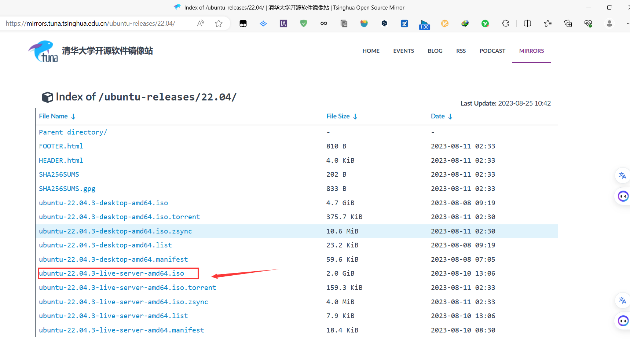Image resolution: width=630 pixels, height=364 pixels.
Task: Open the Extensions puzzle-piece menu
Action: tap(505, 23)
